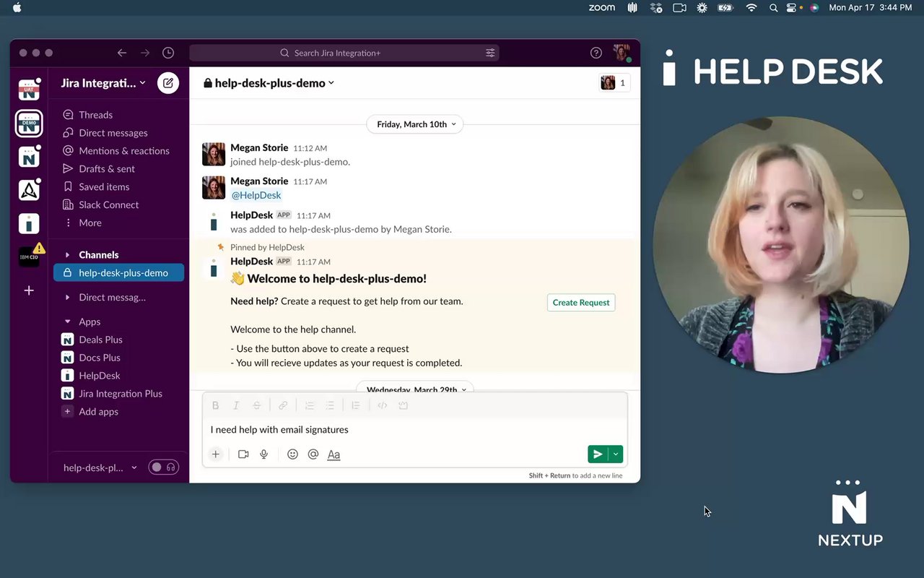Record a video clip from the composer
This screenshot has width=924, height=578.
pos(243,454)
